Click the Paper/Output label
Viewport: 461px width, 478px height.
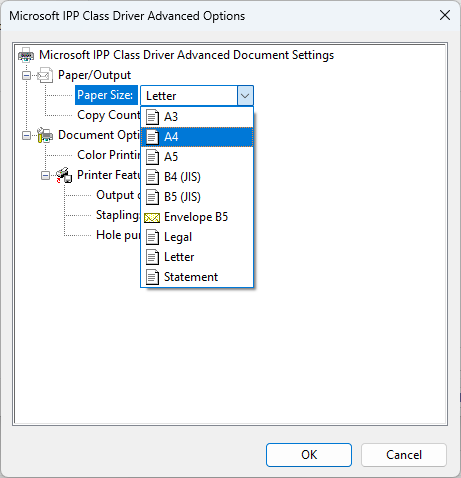tap(94, 75)
